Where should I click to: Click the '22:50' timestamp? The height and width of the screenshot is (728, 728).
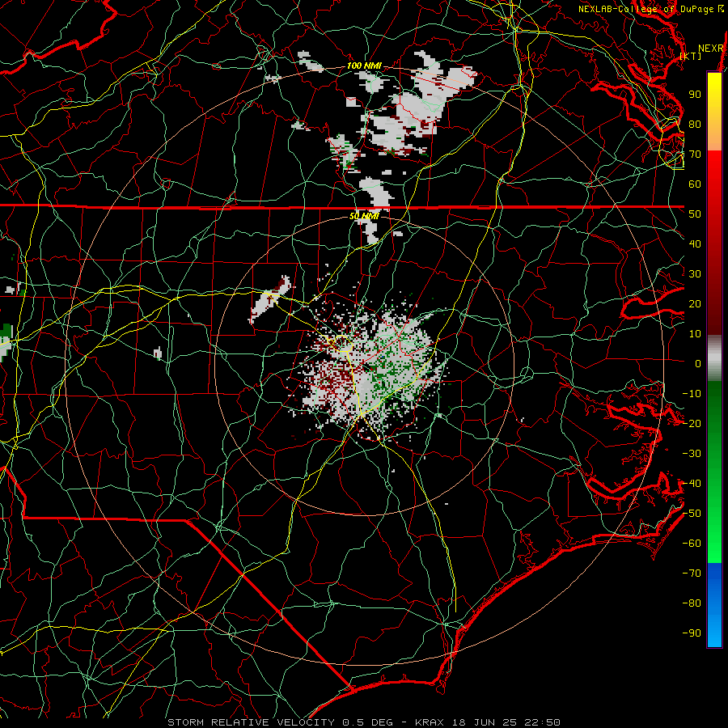542,722
